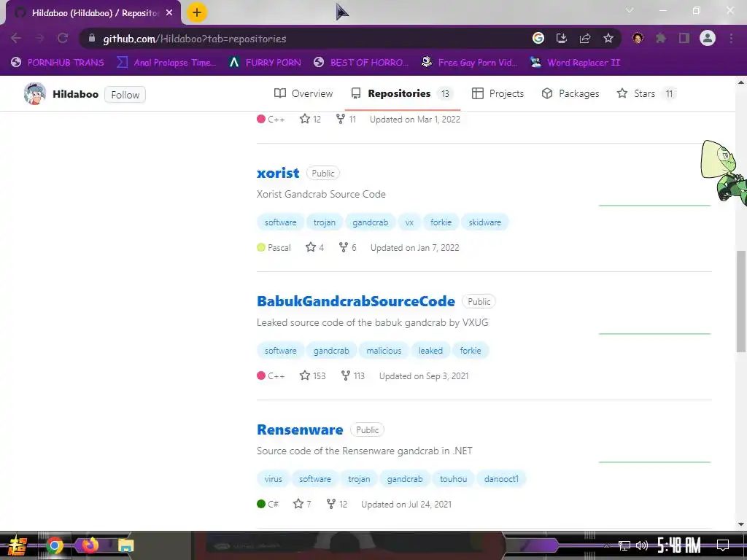The height and width of the screenshot is (560, 747).
Task: Click the share page icon
Action: [x=585, y=38]
